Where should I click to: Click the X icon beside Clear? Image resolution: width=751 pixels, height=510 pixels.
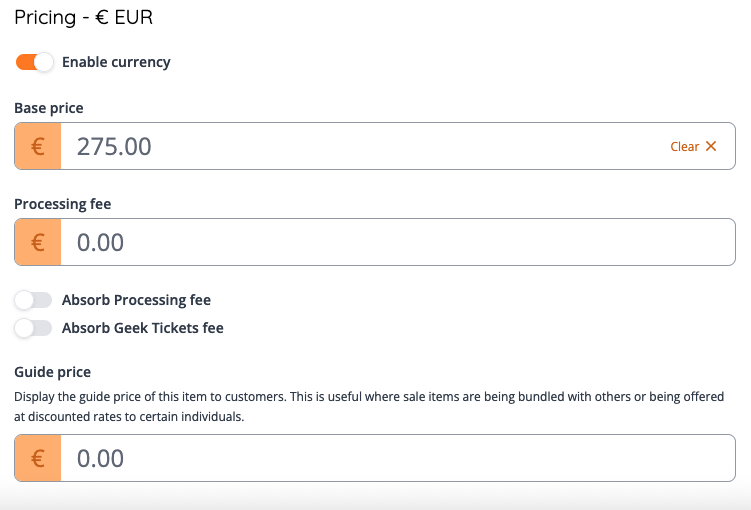click(x=711, y=146)
